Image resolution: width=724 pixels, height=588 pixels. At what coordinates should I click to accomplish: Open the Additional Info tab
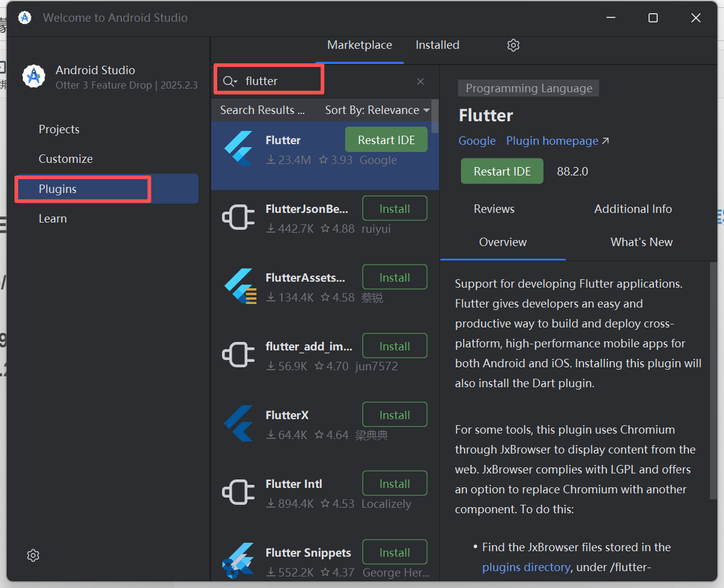pos(633,209)
